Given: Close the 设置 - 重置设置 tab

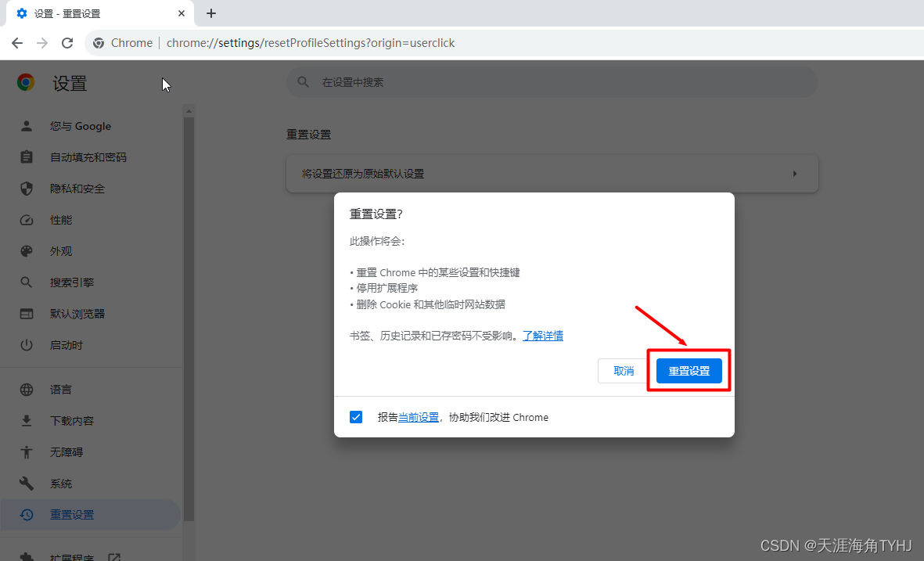Looking at the screenshot, I should [181, 13].
